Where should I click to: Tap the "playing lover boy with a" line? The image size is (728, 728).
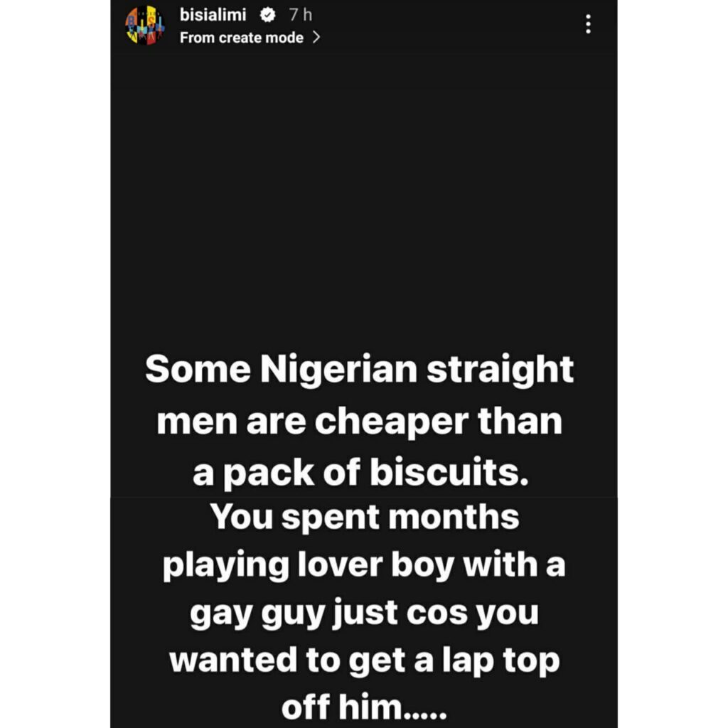(x=363, y=566)
